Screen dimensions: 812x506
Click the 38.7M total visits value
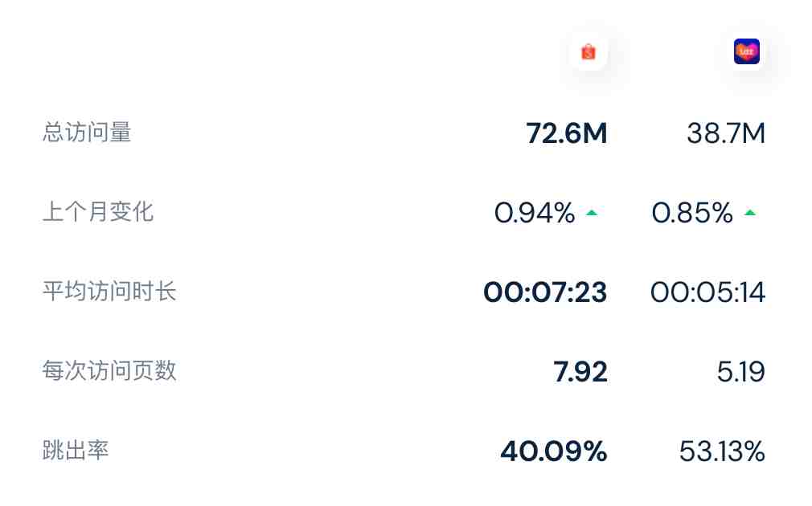point(725,133)
